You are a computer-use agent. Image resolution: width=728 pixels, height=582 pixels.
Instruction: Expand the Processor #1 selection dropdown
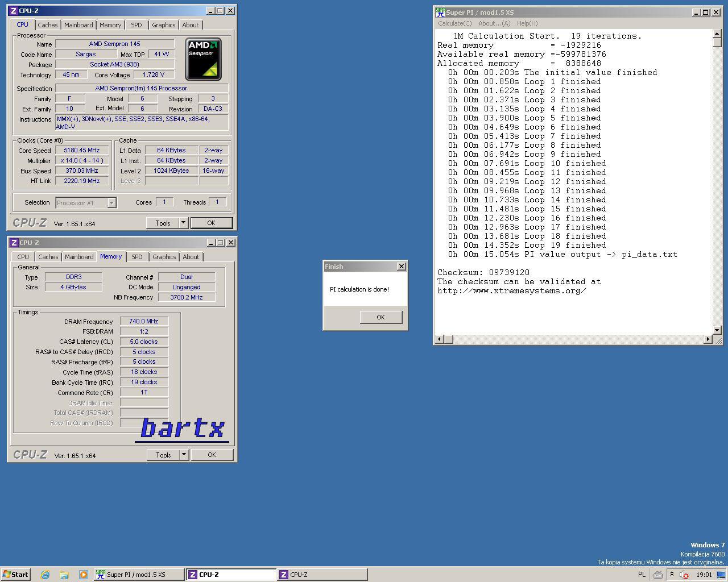(x=111, y=203)
